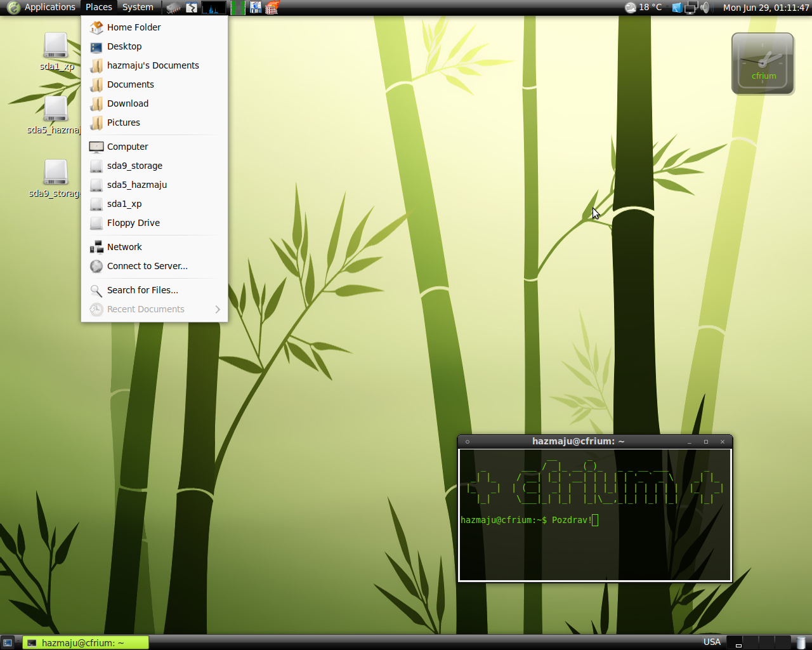Click the terminal window title bar

pos(578,441)
